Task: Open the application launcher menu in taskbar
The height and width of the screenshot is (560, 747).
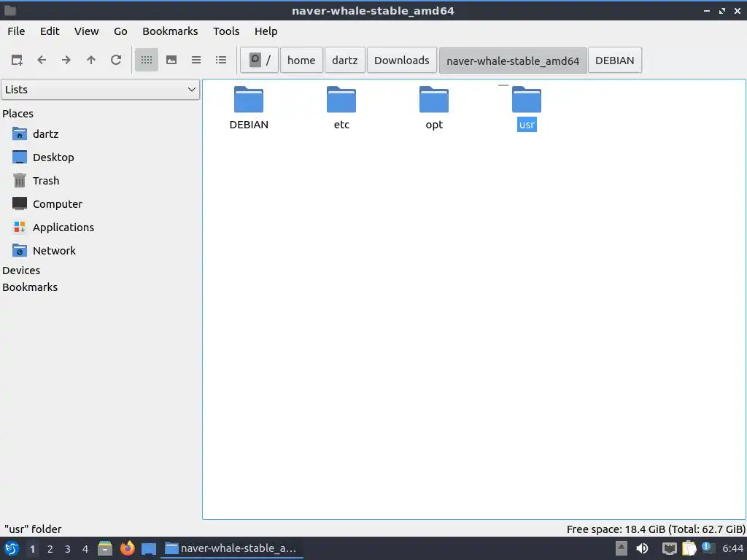Action: pos(12,548)
